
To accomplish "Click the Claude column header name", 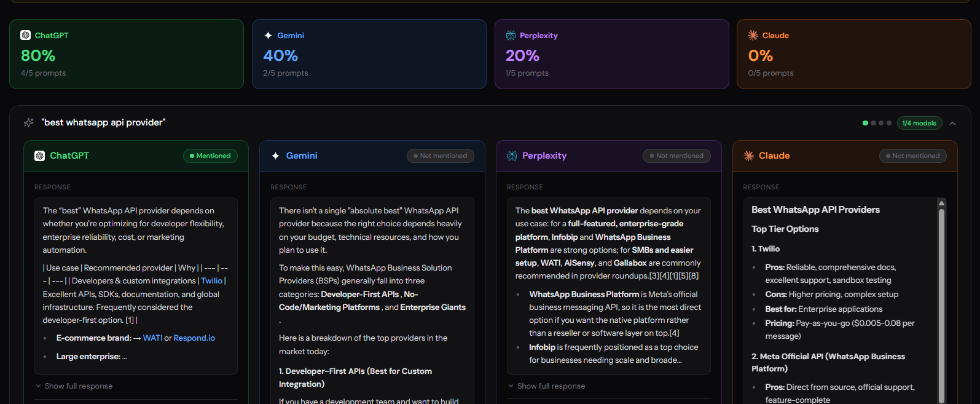I will tap(774, 156).
